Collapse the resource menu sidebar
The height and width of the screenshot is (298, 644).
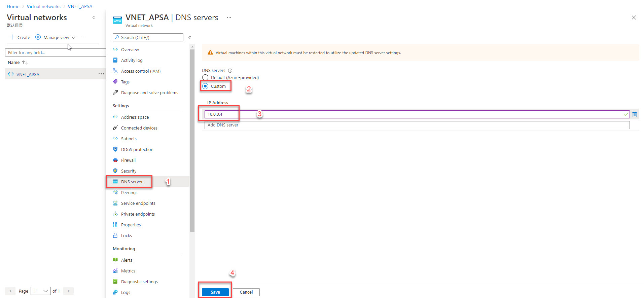click(x=190, y=37)
